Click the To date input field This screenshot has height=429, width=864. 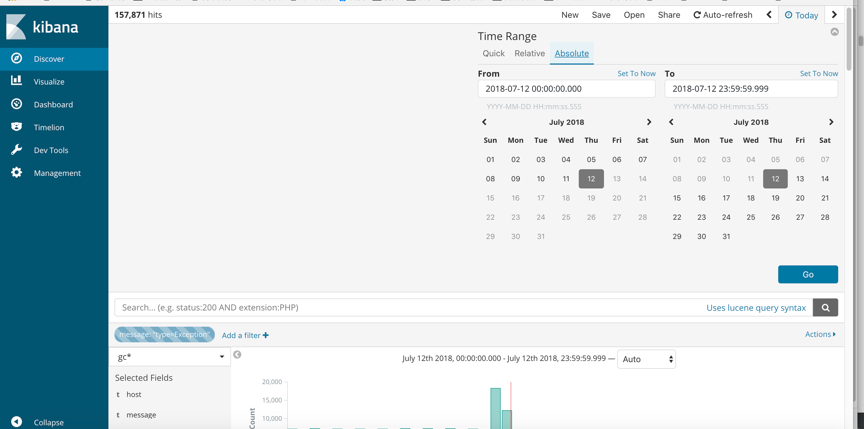[x=751, y=89]
